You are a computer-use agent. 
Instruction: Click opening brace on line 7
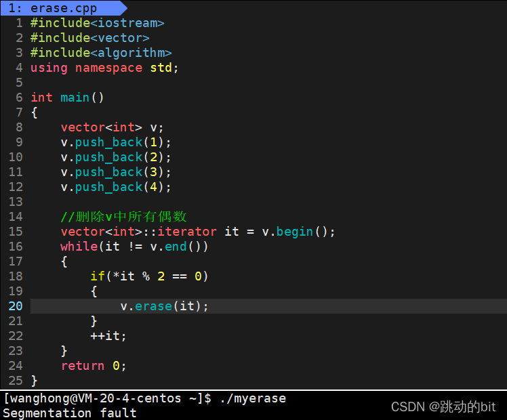point(35,112)
